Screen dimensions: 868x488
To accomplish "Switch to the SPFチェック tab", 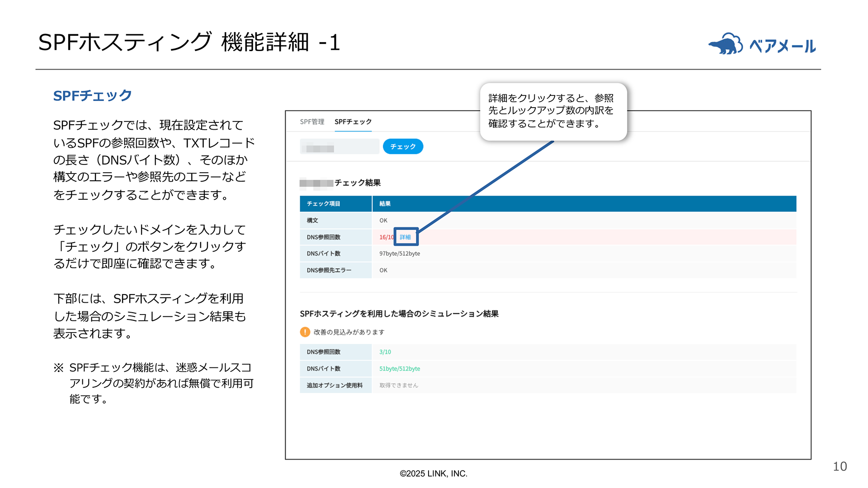I will [353, 122].
